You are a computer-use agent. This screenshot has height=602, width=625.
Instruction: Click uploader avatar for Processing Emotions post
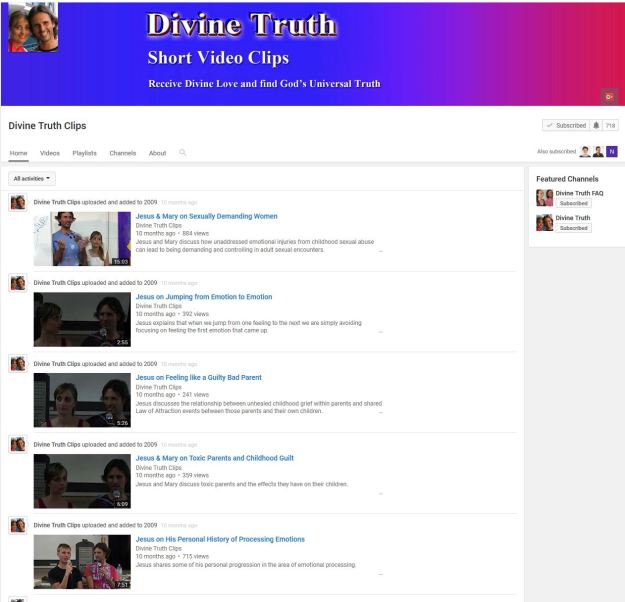click(18, 525)
